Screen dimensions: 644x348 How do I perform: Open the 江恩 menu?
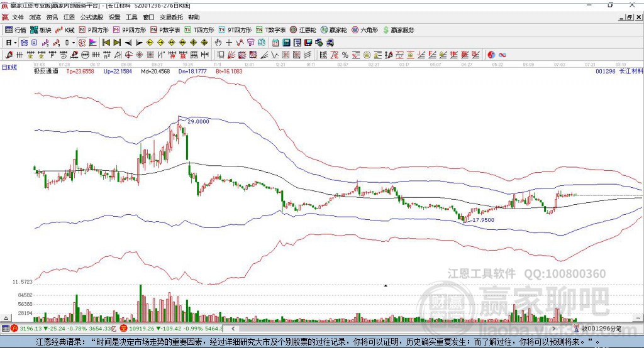pyautogui.click(x=69, y=17)
